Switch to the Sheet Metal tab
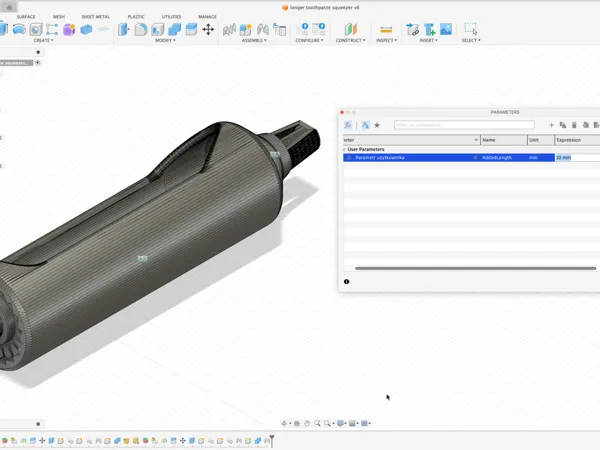Screen dimensions: 600x450 (96, 17)
